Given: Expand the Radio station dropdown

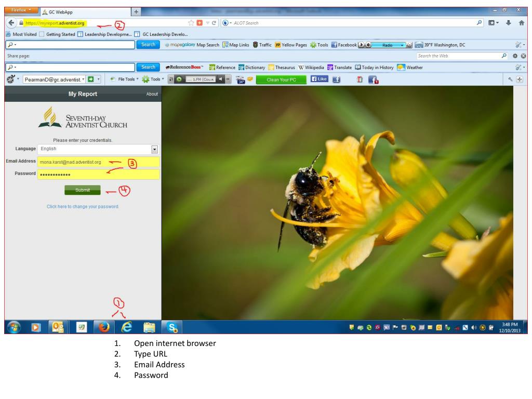Looking at the screenshot, I should tap(402, 45).
